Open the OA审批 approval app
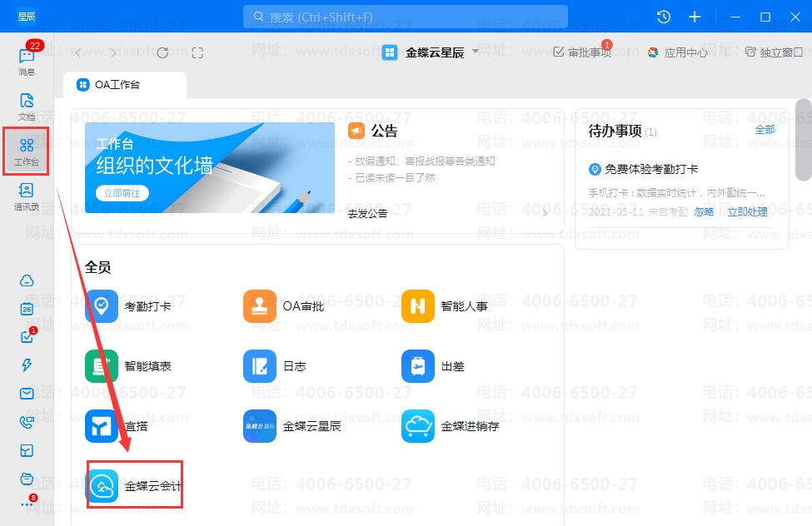 point(260,306)
